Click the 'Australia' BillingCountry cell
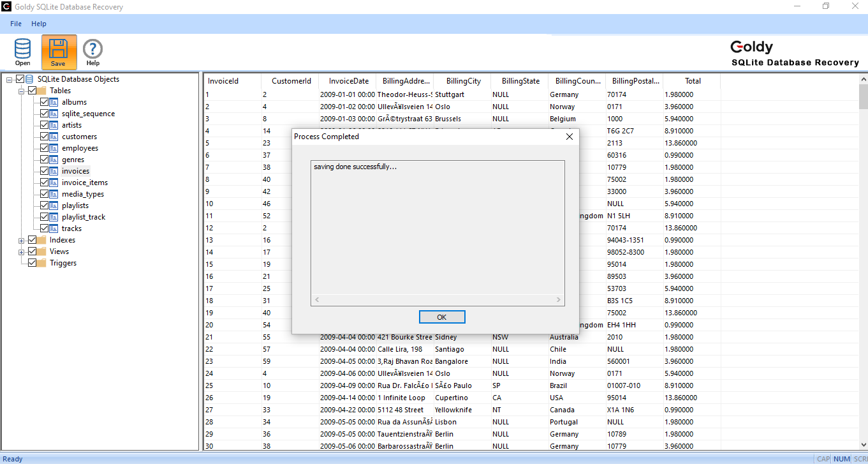868x464 pixels. pos(577,337)
